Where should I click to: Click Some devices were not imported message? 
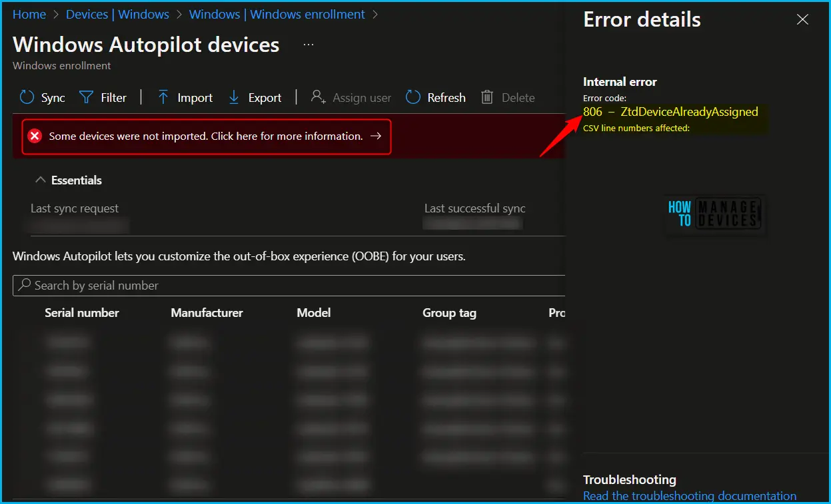tap(206, 136)
